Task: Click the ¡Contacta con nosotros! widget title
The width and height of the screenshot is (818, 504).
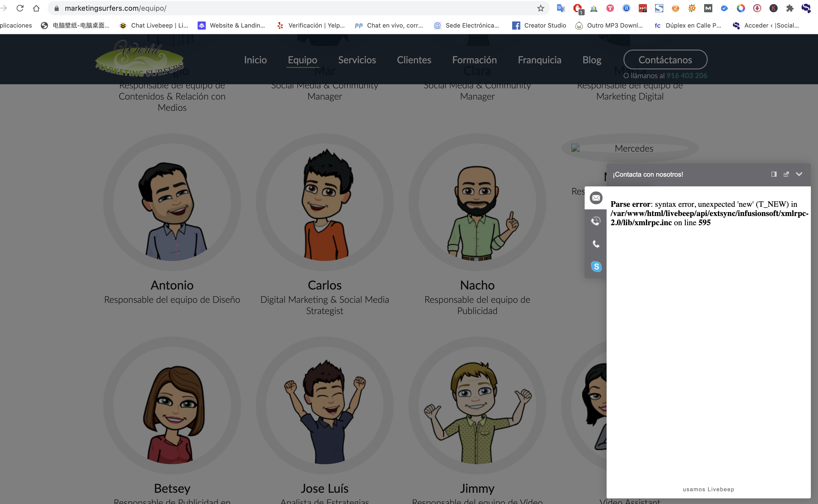Action: pos(648,174)
